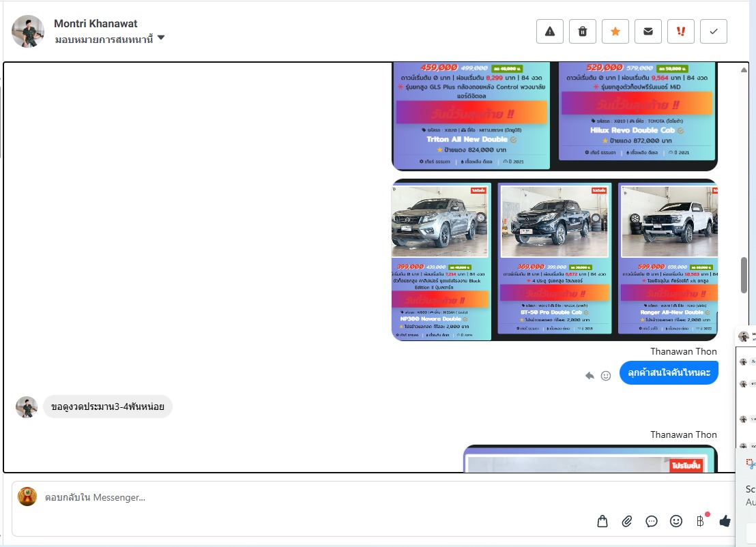Click the customer's grey message bubble
The image size is (756, 547).
click(108, 406)
